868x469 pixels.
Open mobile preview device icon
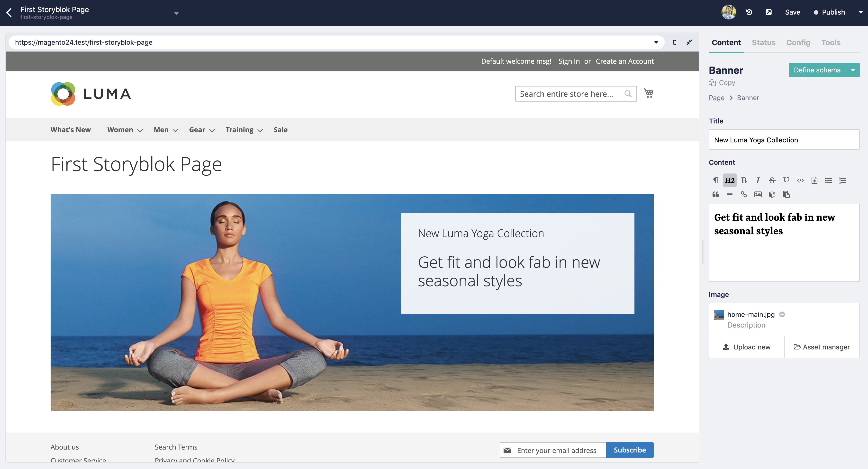675,43
